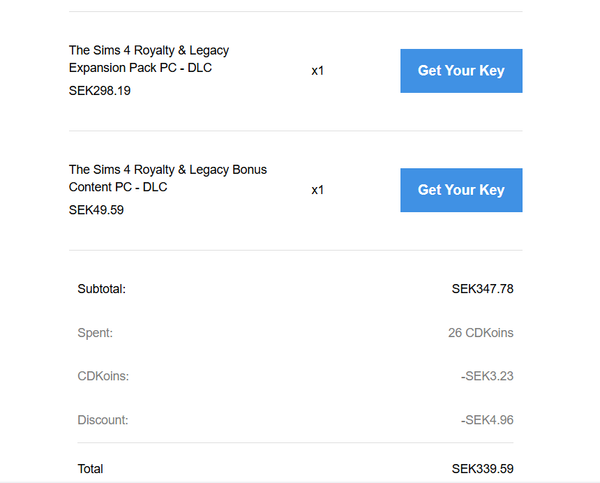Screen dimensions: 600x483
Task: Click the divider line above the Total row
Action: click(295, 443)
